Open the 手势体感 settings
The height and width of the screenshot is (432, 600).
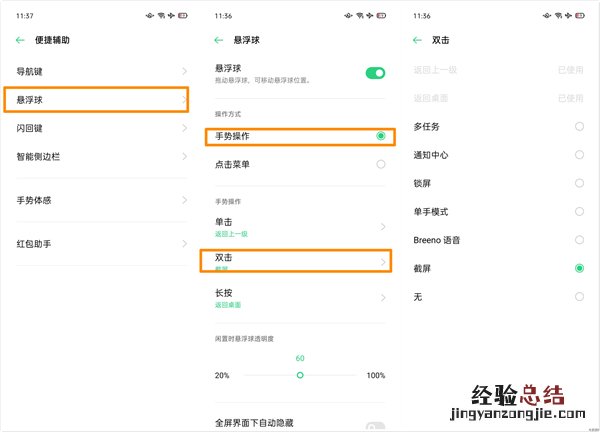pos(100,200)
